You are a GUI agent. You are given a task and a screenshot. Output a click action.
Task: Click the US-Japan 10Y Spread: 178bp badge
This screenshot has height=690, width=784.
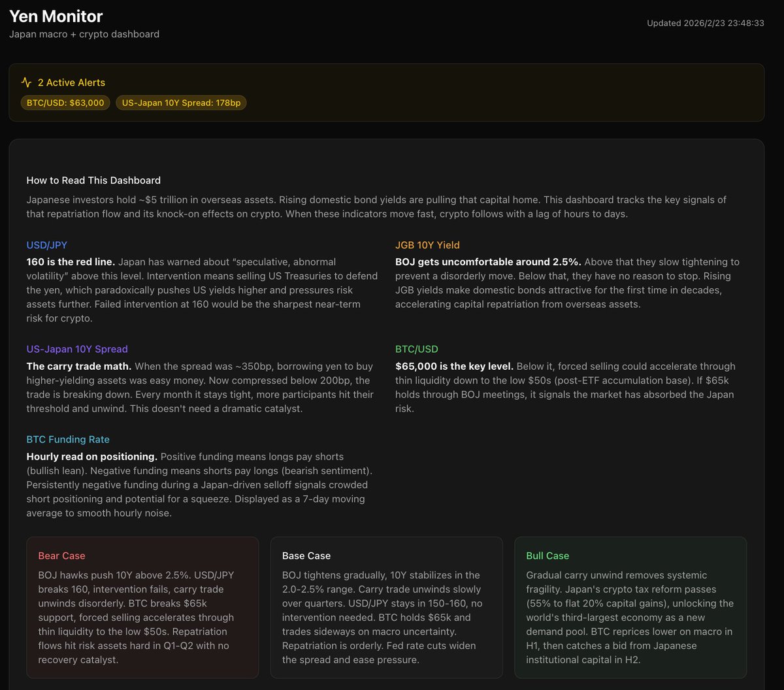pos(181,103)
